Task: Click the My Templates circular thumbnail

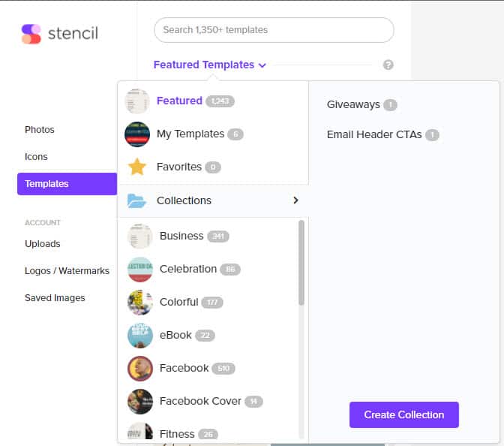Action: click(137, 134)
